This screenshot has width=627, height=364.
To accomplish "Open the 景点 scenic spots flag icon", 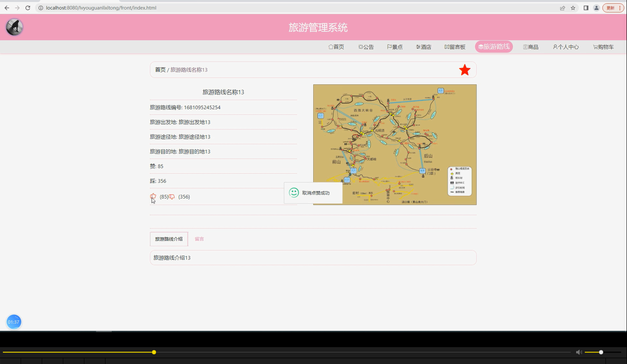I will tap(389, 47).
